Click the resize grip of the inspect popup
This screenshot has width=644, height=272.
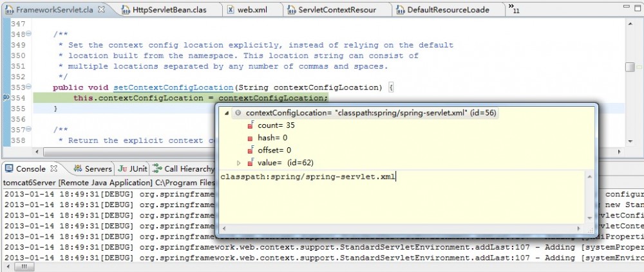pyautogui.click(x=590, y=230)
